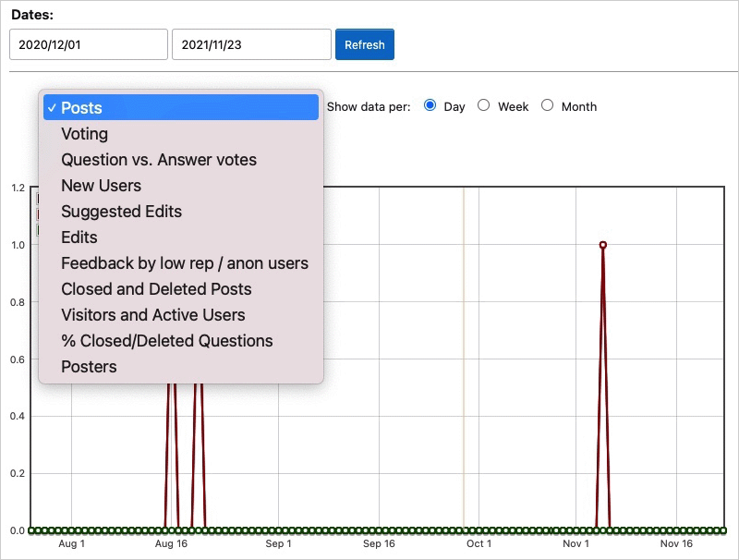The image size is (739, 560).
Task: Select Posts in the dropdown list
Action: click(x=180, y=108)
